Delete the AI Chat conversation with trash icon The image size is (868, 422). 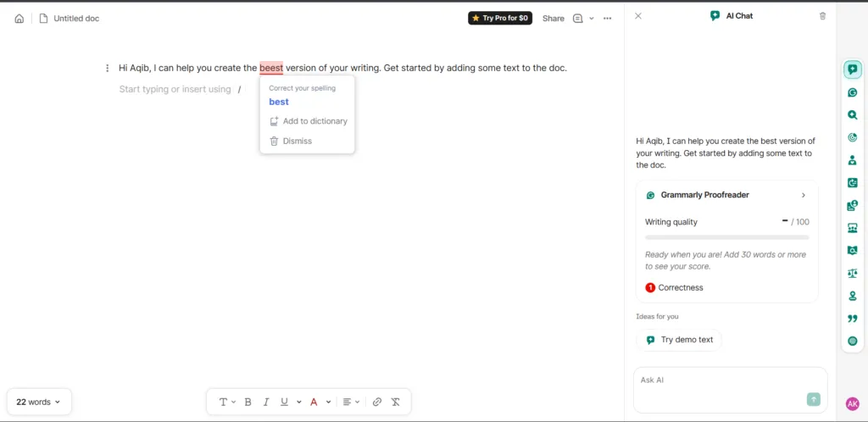click(x=822, y=16)
